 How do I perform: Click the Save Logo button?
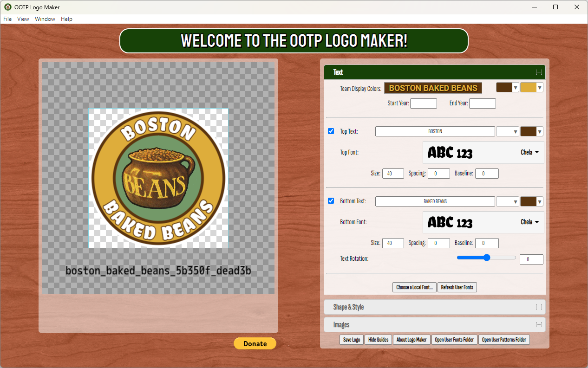tap(352, 339)
